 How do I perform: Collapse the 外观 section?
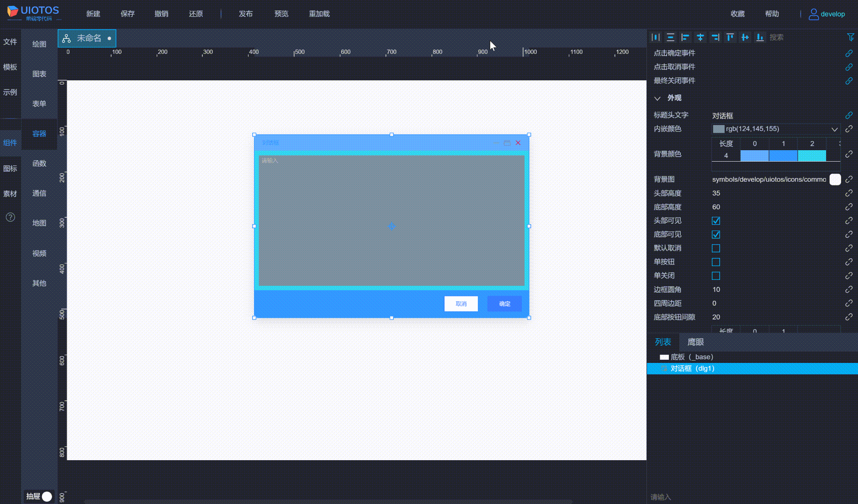657,98
